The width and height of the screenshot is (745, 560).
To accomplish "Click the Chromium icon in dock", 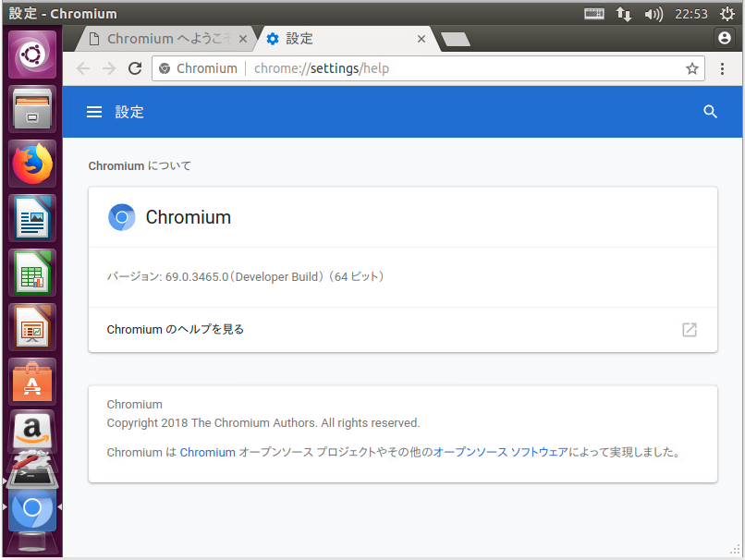I will point(32,508).
